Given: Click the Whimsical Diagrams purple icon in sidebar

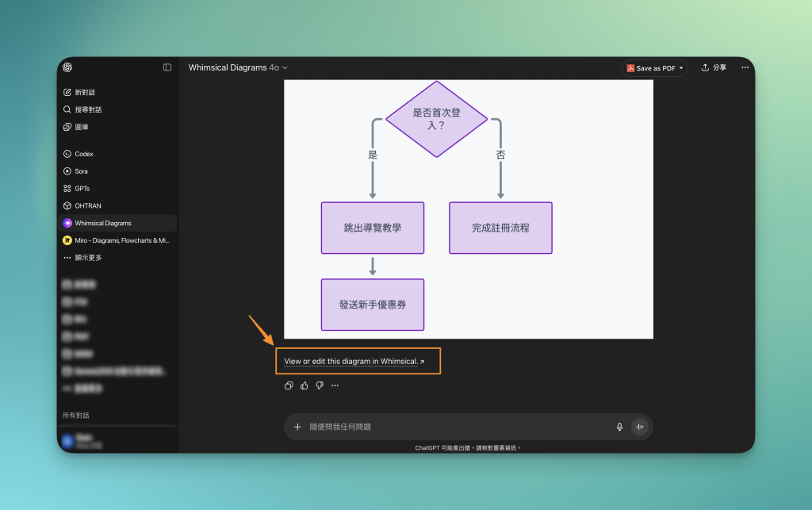Looking at the screenshot, I should coord(67,223).
